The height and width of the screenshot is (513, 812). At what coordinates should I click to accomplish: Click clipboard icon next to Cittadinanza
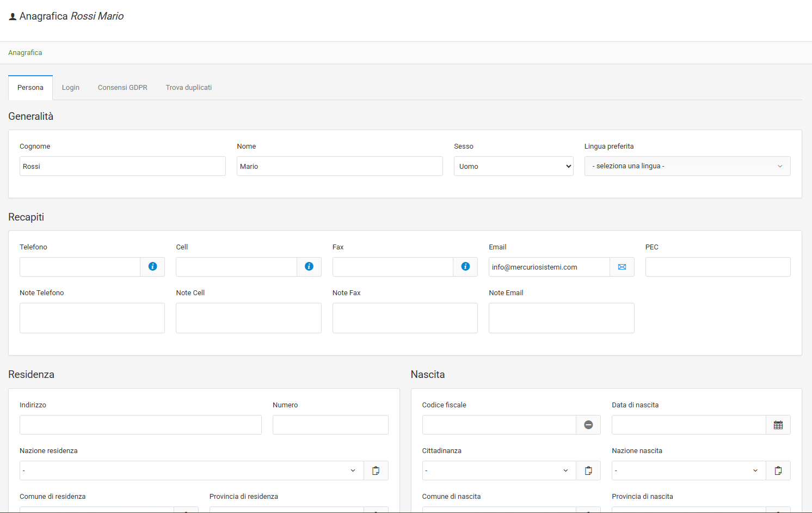[588, 471]
